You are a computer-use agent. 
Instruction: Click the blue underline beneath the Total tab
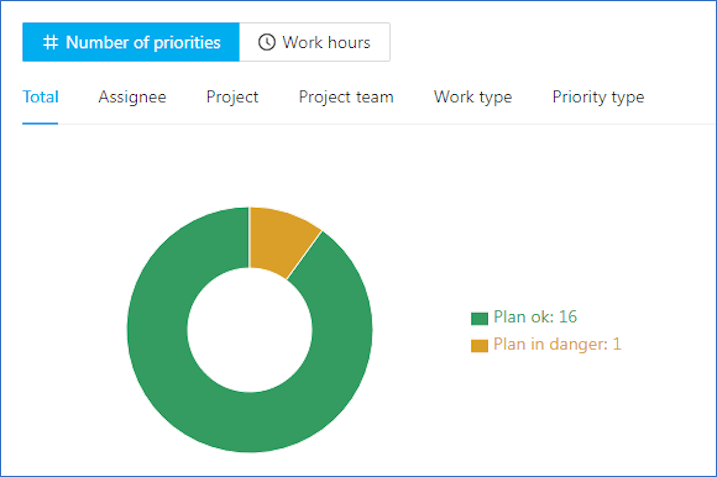(40, 123)
